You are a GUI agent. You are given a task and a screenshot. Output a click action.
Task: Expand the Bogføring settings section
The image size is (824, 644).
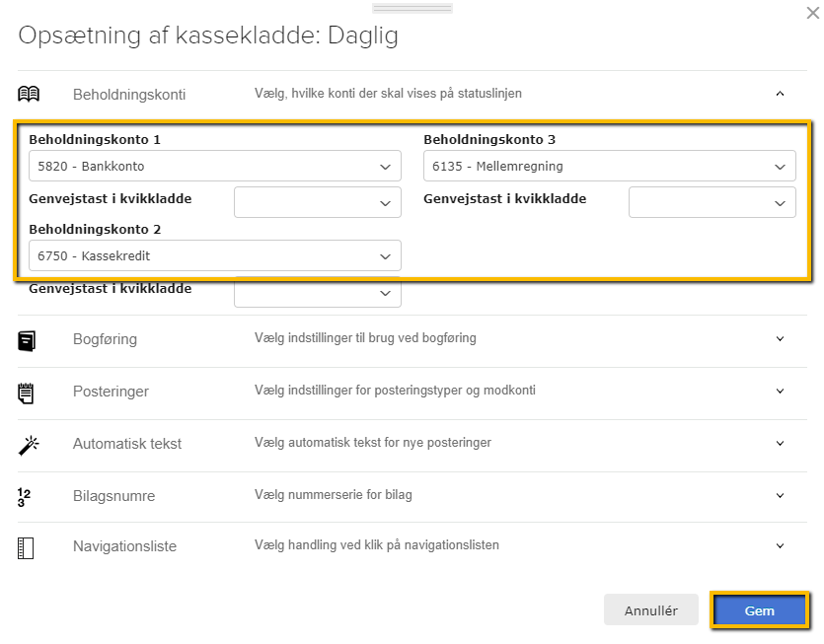coord(780,339)
